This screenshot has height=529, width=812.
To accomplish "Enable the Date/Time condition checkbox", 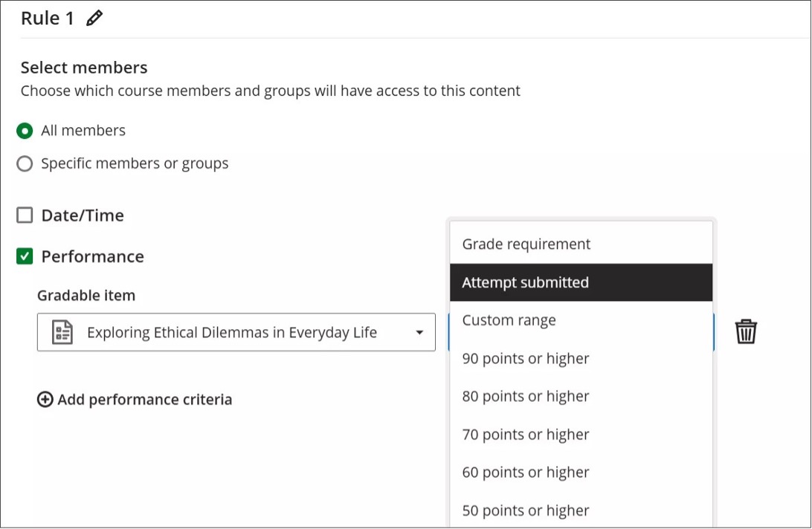I will [26, 215].
